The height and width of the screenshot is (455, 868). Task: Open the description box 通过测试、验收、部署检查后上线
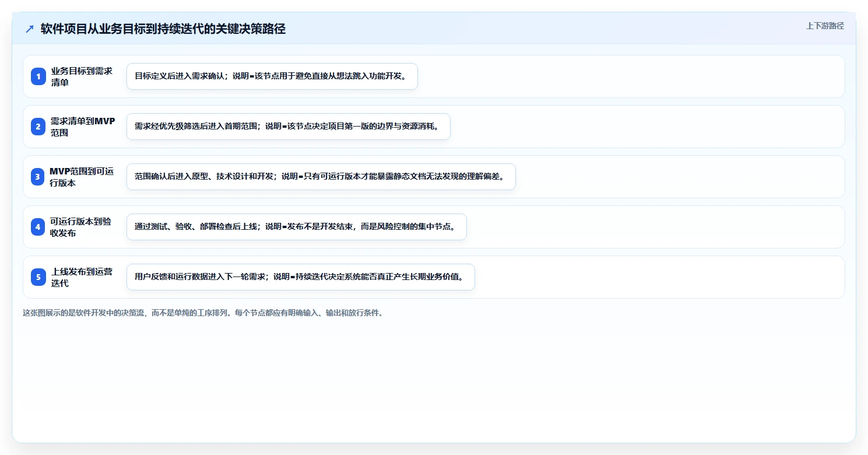coord(297,227)
